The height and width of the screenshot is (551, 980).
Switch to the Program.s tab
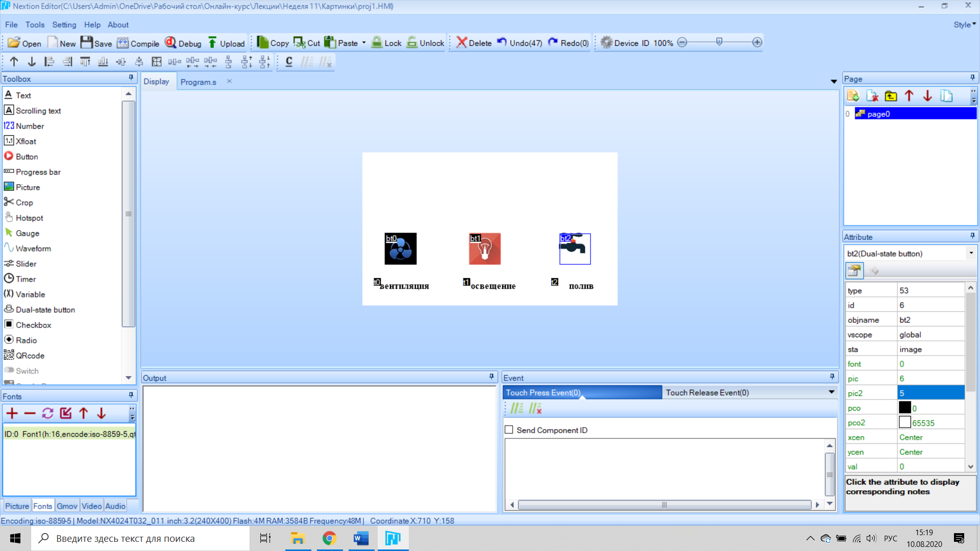tap(198, 82)
